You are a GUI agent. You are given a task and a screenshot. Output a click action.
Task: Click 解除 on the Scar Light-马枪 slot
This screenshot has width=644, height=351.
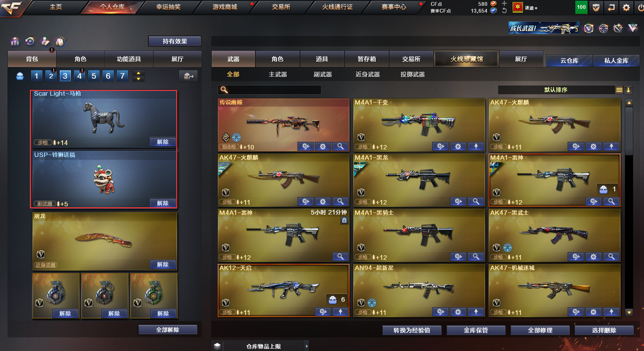click(163, 142)
